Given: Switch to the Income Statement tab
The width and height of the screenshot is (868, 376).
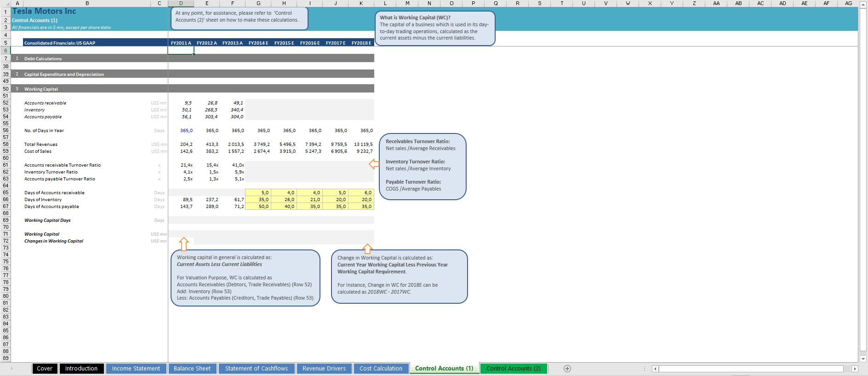Looking at the screenshot, I should pos(136,369).
